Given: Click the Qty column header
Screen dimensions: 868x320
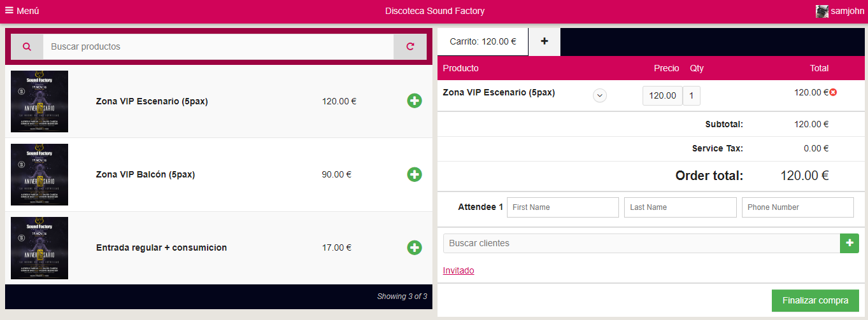Looking at the screenshot, I should coord(697,68).
